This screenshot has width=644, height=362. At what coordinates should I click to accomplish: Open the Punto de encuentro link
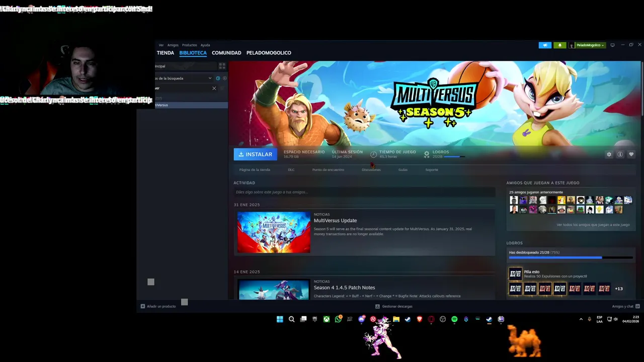click(328, 169)
